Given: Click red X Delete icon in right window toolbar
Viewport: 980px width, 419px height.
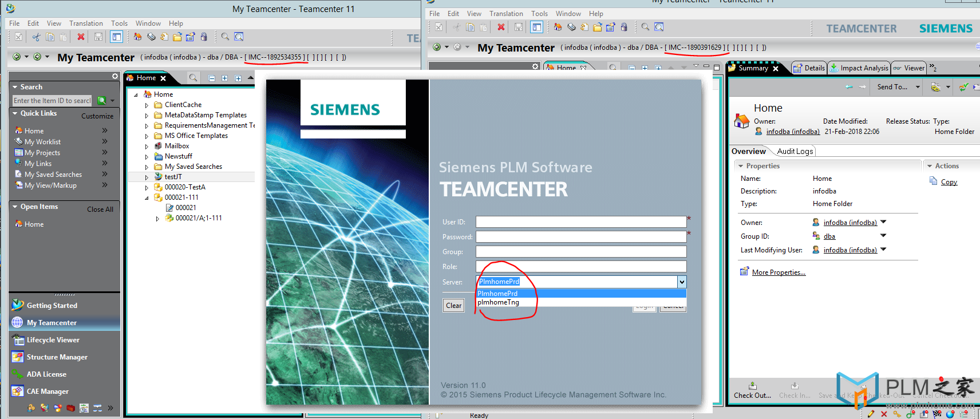Looking at the screenshot, I should 501,27.
